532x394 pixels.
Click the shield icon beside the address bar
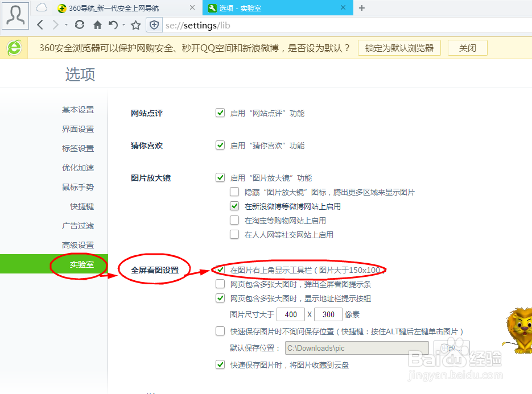tap(154, 25)
